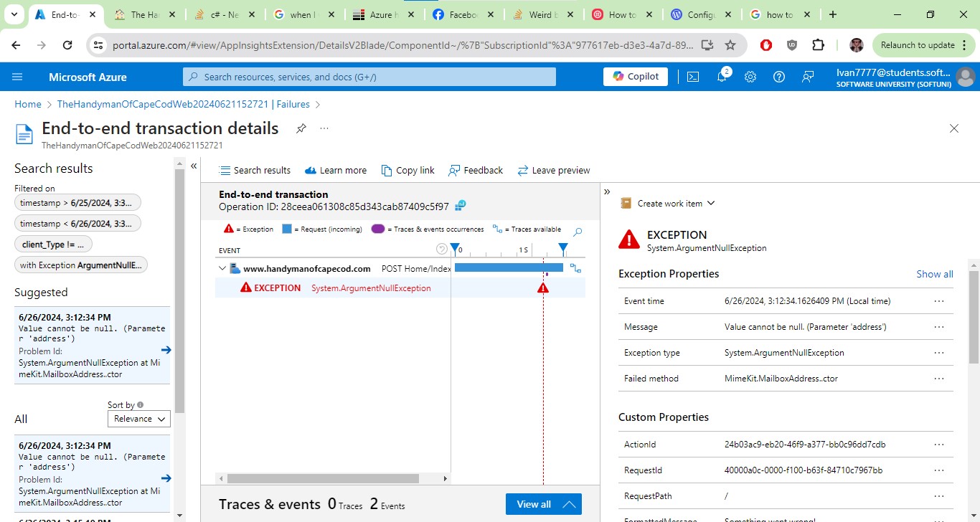
Task: Open ellipsis menu for RequestId
Action: pyautogui.click(x=939, y=470)
